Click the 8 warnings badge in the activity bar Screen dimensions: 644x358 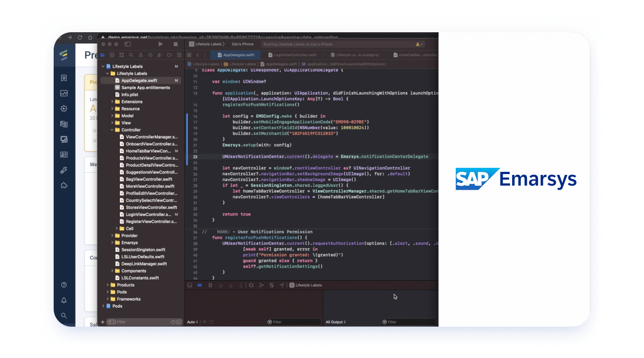point(419,44)
